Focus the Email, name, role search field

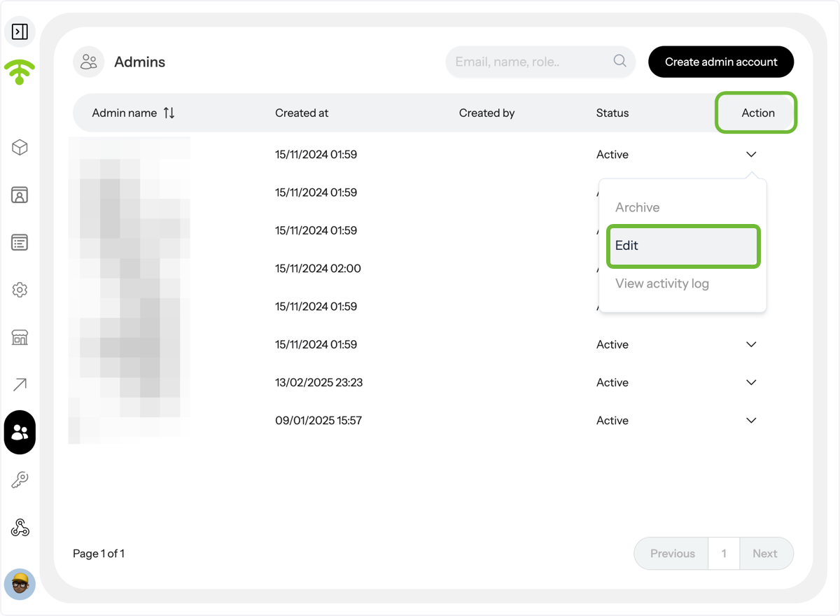click(540, 62)
